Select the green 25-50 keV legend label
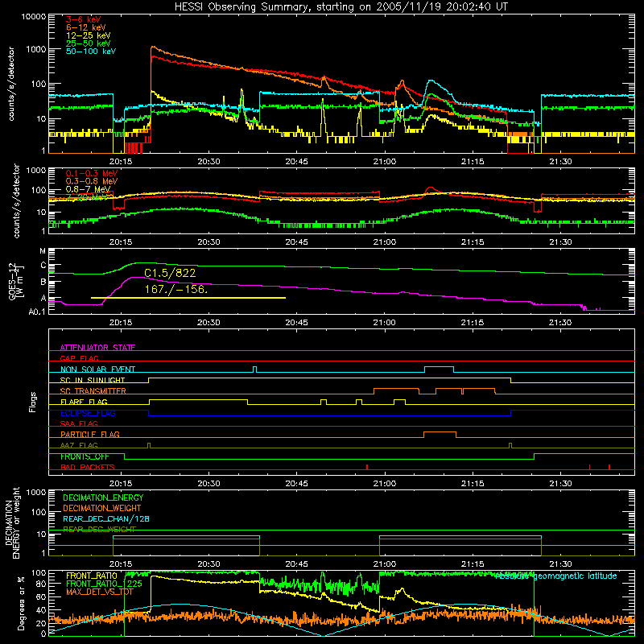This screenshot has height=644, width=644. click(89, 43)
